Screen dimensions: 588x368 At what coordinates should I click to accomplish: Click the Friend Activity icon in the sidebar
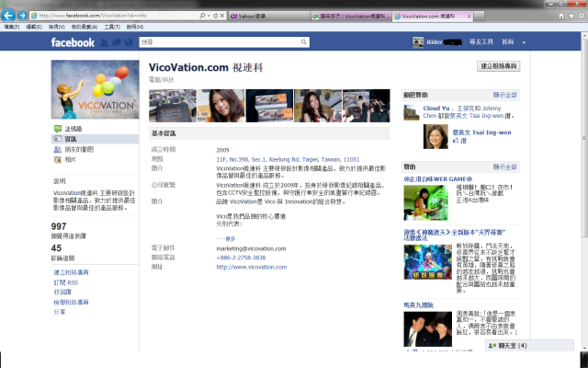(x=58, y=149)
